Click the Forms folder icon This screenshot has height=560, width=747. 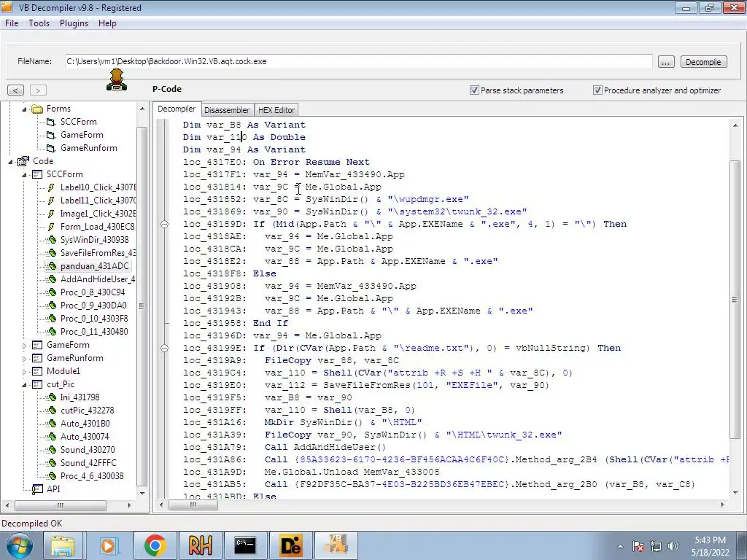coord(36,109)
